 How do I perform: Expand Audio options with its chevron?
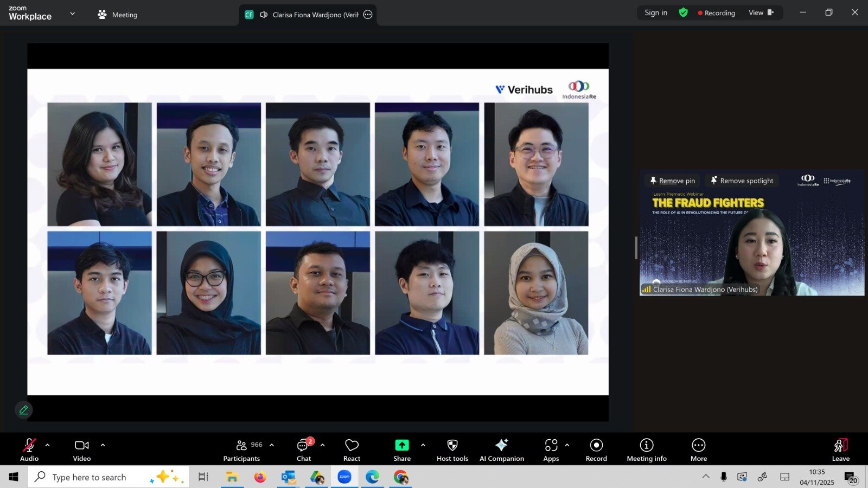(x=46, y=446)
